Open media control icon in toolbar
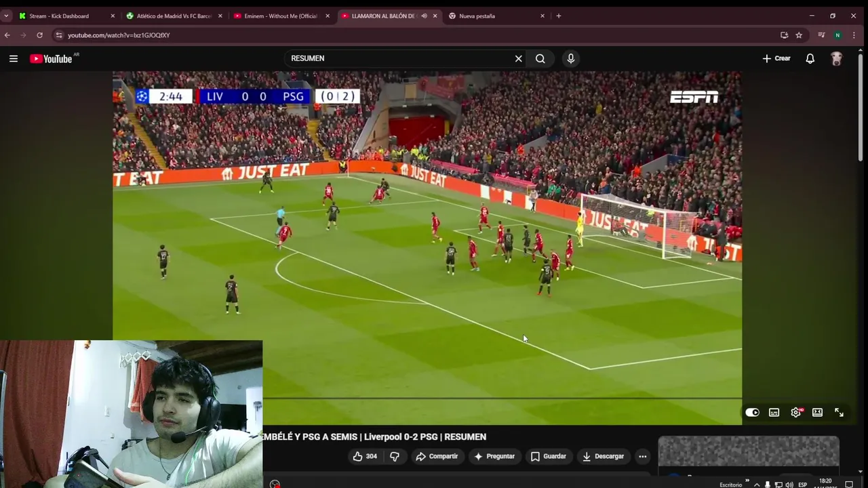Screen dimensions: 868x488 (821, 35)
